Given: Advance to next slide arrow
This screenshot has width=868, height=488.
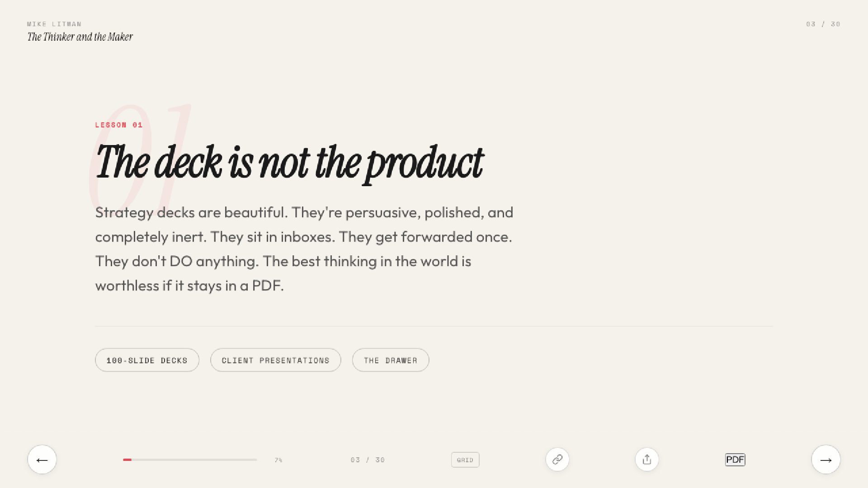Looking at the screenshot, I should click(x=826, y=460).
